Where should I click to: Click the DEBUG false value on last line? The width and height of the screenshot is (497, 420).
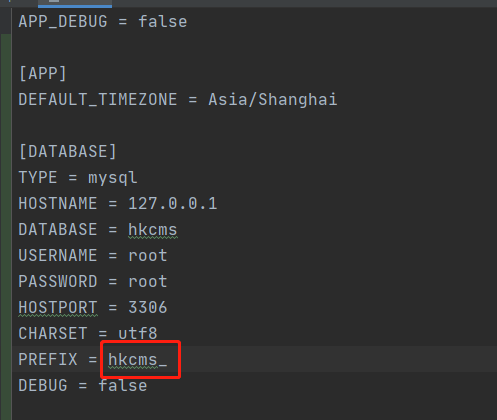[123, 385]
